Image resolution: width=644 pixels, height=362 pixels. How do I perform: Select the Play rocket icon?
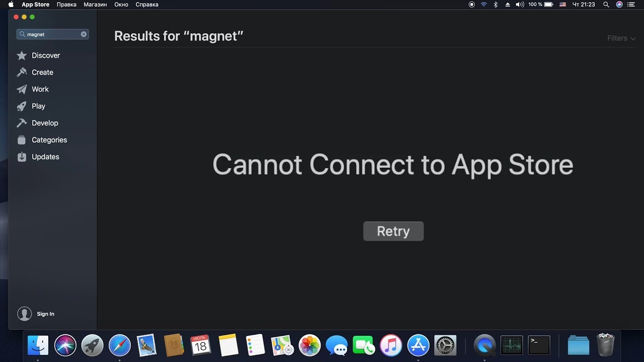(22, 106)
